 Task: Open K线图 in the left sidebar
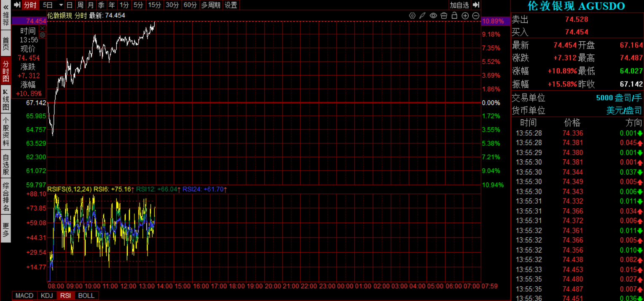click(5, 99)
